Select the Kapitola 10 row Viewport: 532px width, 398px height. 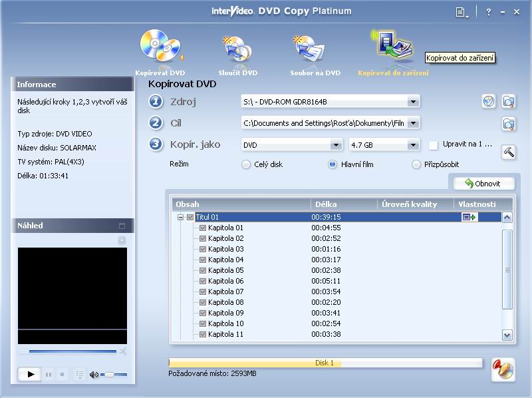pos(336,323)
